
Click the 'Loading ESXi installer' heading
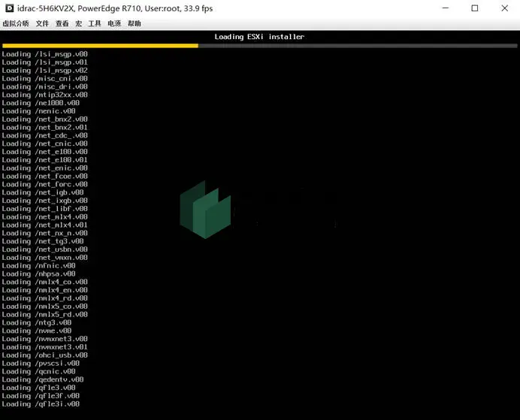pos(259,37)
